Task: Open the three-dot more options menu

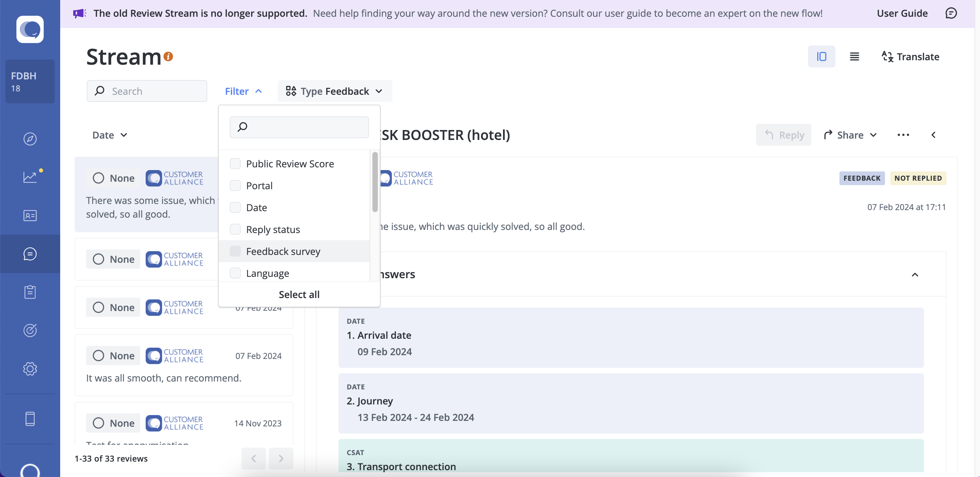Action: pos(903,135)
